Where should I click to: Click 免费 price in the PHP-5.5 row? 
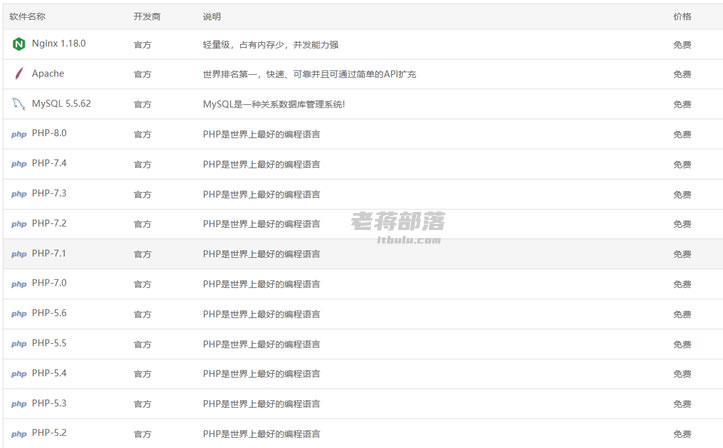point(682,344)
